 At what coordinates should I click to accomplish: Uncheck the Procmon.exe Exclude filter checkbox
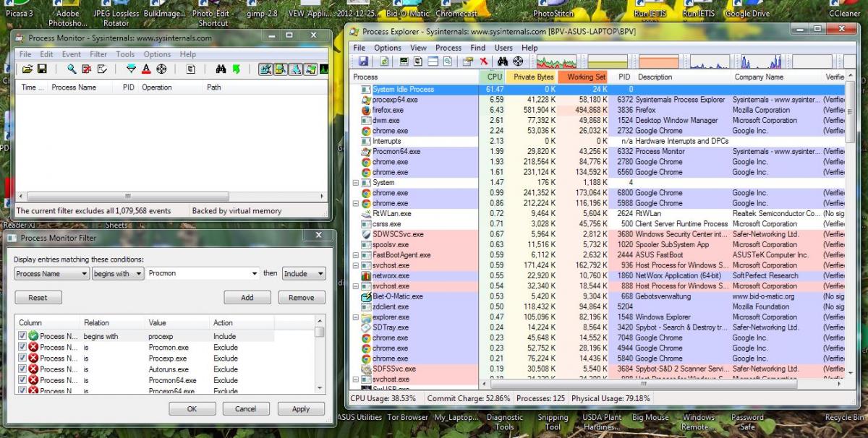pyautogui.click(x=22, y=347)
